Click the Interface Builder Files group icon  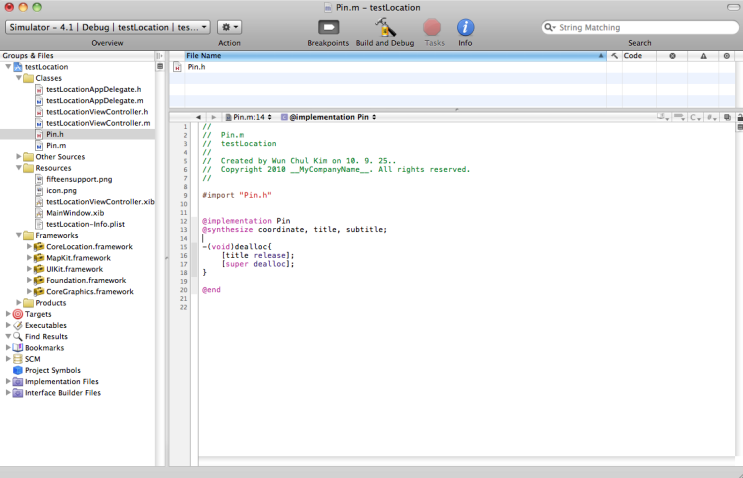tap(18, 393)
